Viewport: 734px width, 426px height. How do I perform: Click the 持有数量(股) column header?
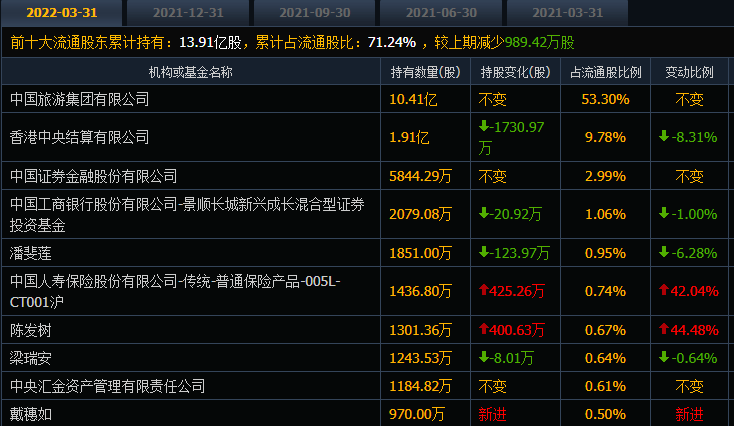(x=426, y=72)
